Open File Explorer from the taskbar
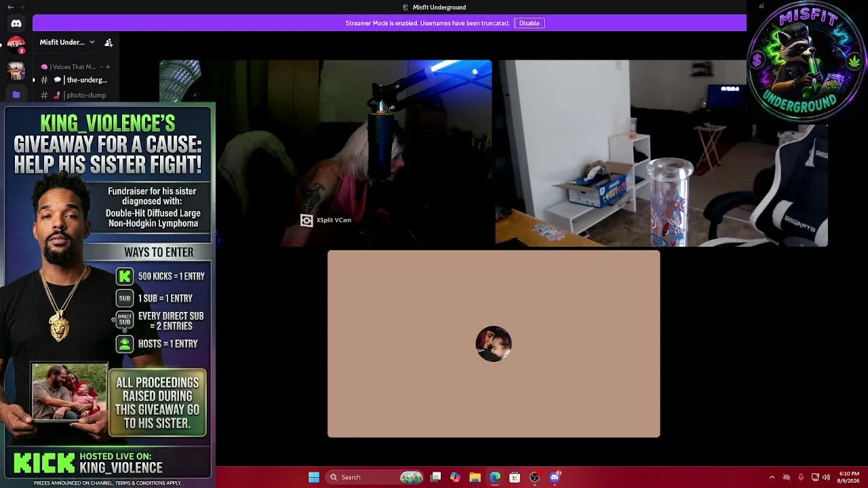The width and height of the screenshot is (868, 488). pyautogui.click(x=475, y=477)
